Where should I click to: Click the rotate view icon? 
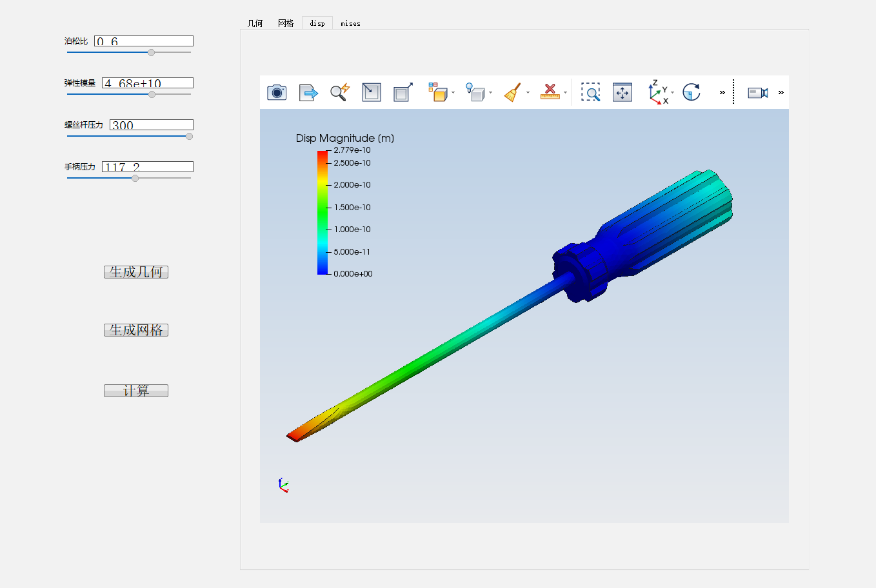(x=692, y=92)
